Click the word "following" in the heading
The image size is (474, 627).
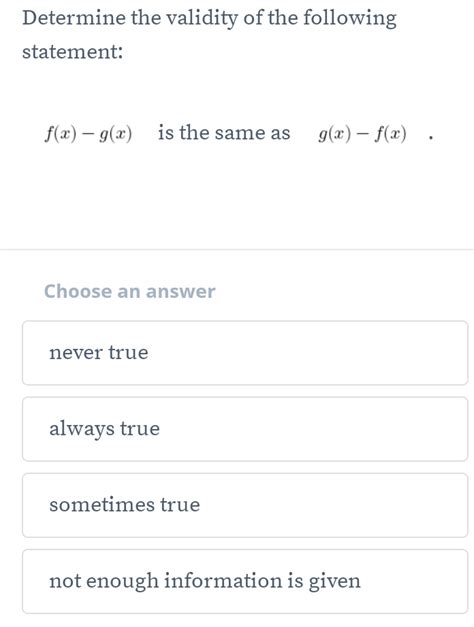pyautogui.click(x=350, y=19)
